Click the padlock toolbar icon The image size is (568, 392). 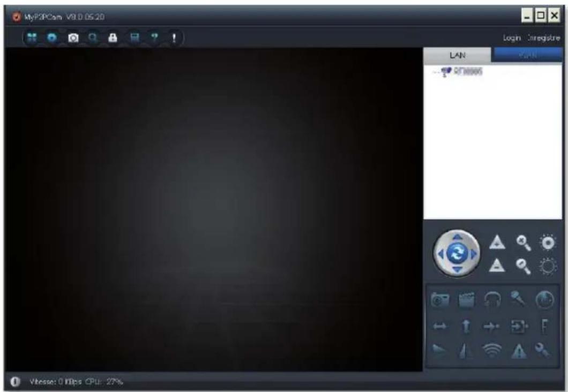pos(113,37)
